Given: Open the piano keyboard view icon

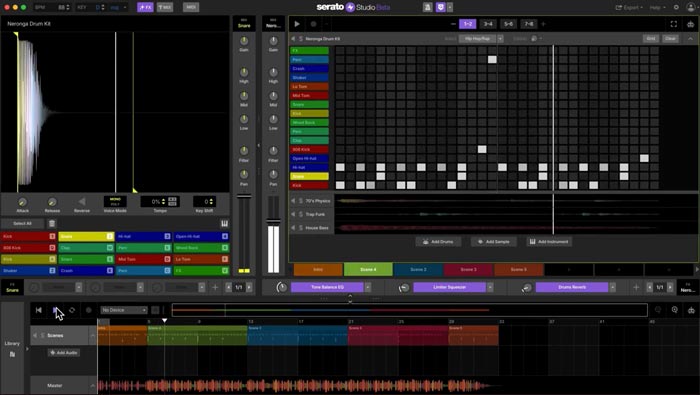Looking at the screenshot, I should (x=224, y=223).
